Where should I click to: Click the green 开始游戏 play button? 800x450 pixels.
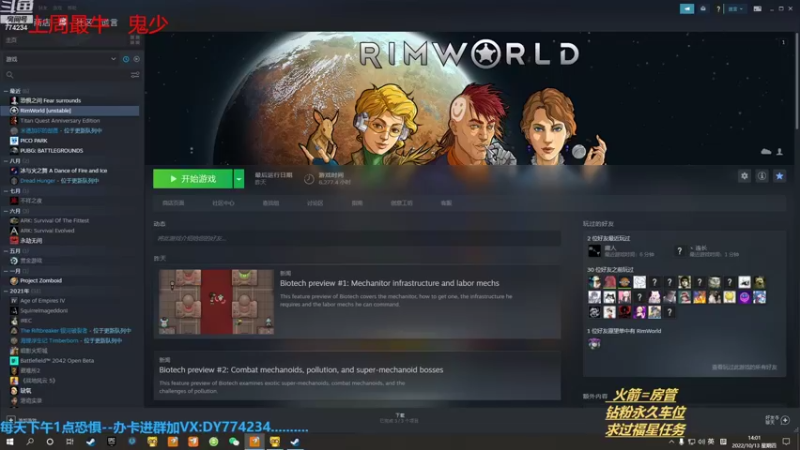pos(193,179)
